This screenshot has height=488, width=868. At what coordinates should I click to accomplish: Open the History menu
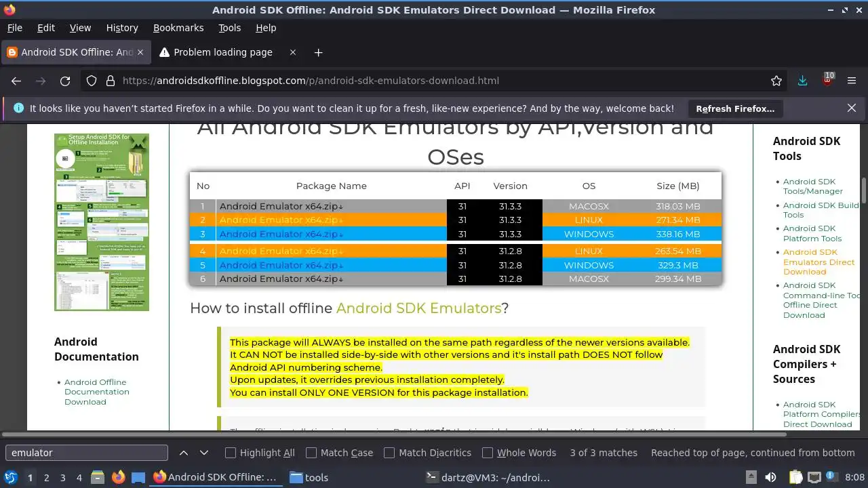122,28
